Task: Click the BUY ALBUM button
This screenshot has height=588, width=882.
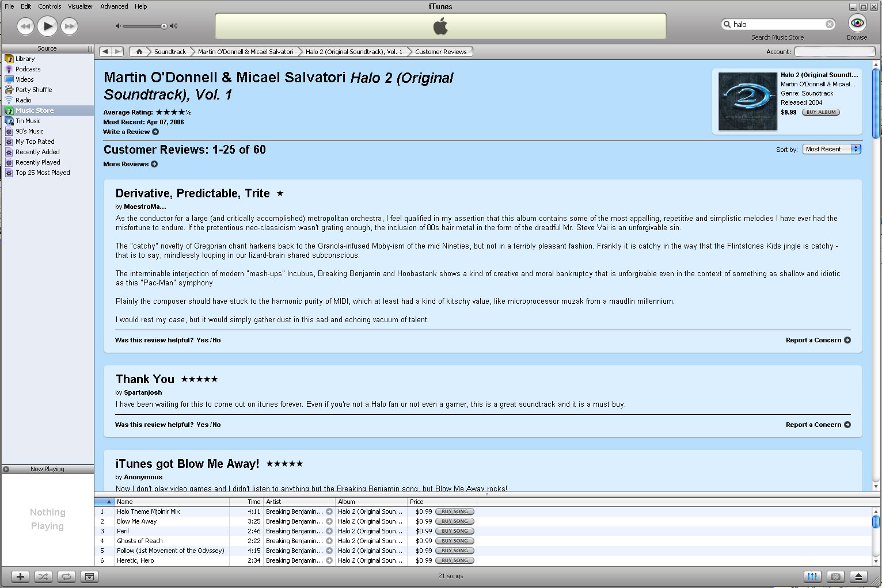Action: (x=820, y=112)
